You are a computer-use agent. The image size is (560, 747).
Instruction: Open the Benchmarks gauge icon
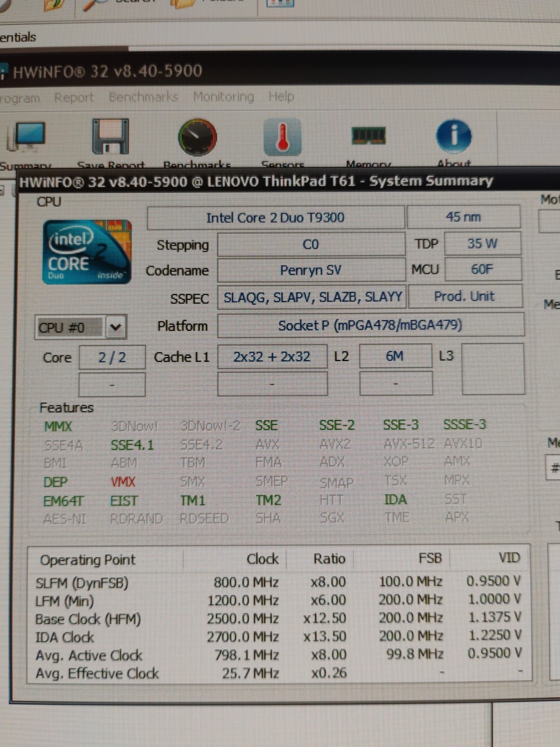[197, 137]
